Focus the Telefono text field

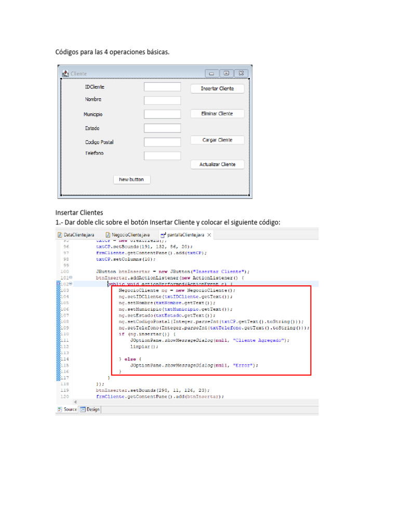point(162,156)
